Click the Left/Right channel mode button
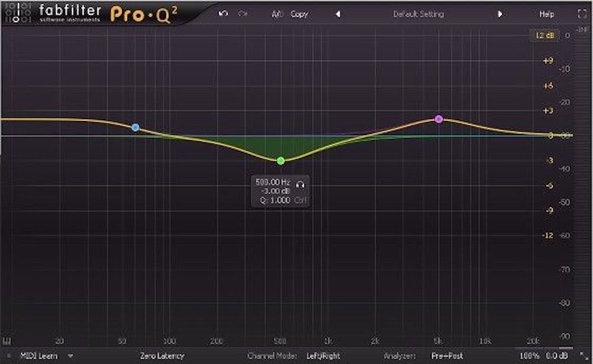This screenshot has width=593, height=364. [x=323, y=356]
